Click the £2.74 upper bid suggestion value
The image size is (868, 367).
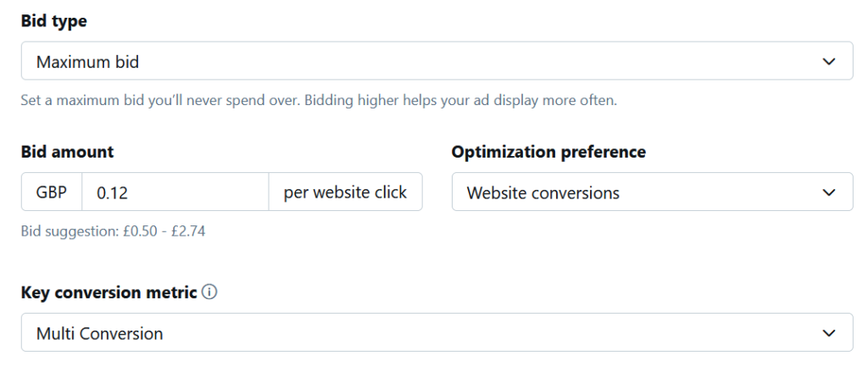(187, 231)
